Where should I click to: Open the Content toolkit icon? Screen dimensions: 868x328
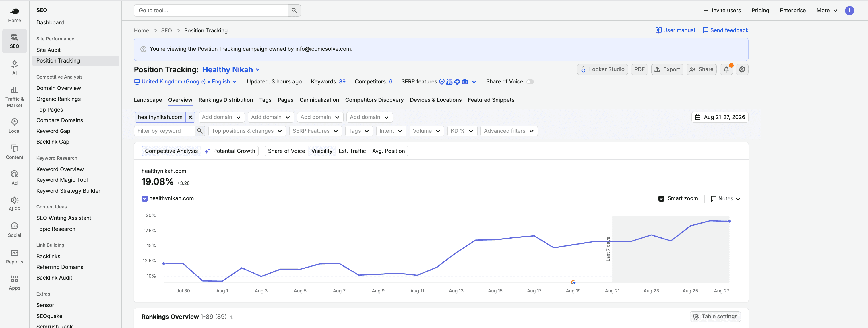click(x=14, y=152)
